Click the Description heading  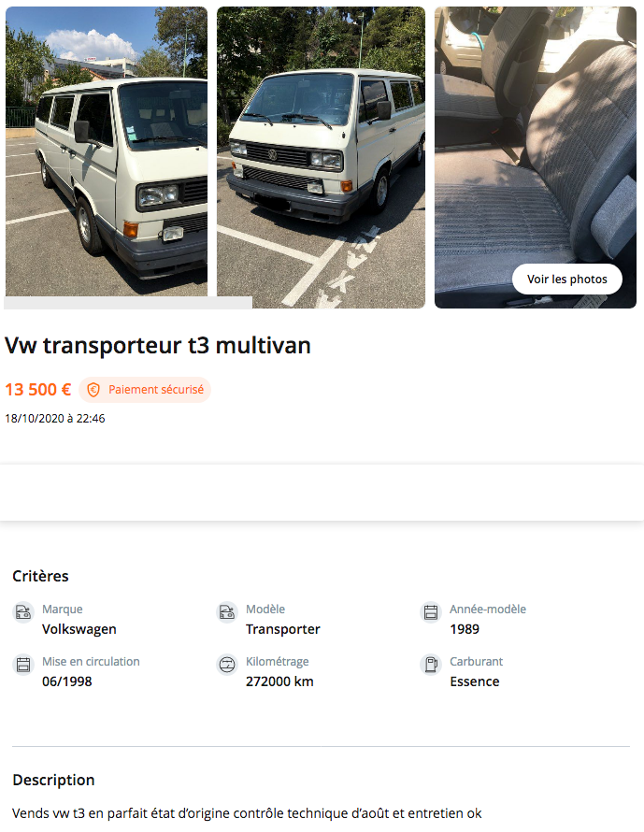[53, 780]
